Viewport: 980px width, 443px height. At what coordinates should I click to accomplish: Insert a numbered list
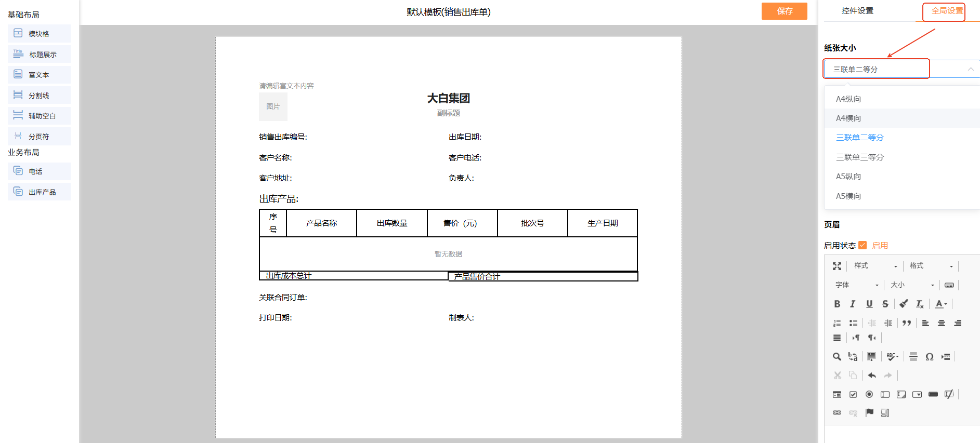coord(837,323)
